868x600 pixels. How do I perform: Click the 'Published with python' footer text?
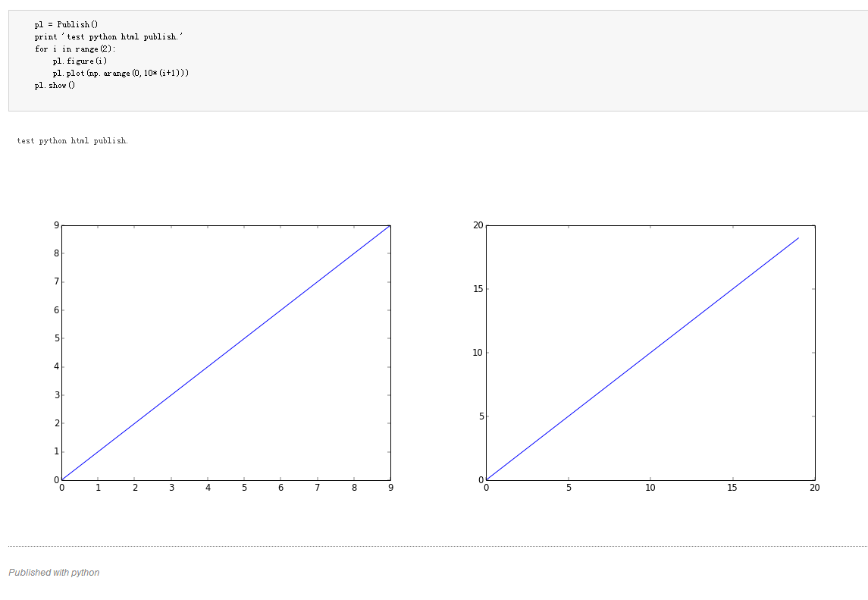point(55,572)
